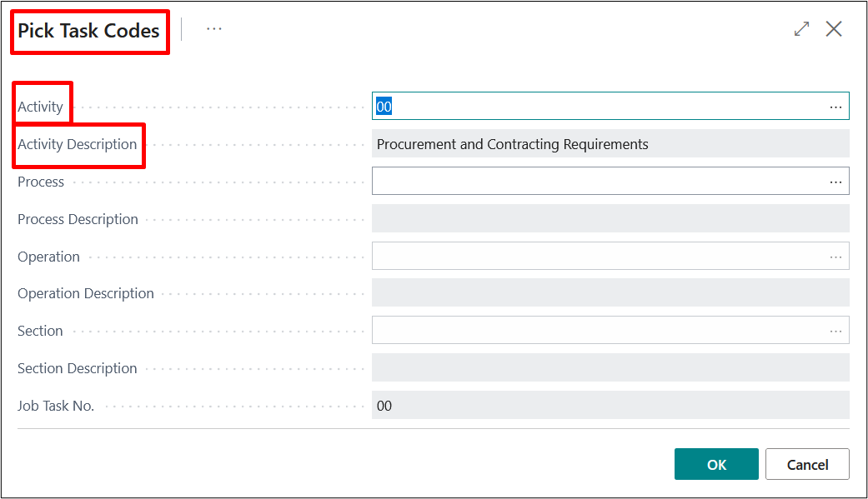Open the Activity lookup ellipsis
The image size is (868, 499).
(835, 107)
